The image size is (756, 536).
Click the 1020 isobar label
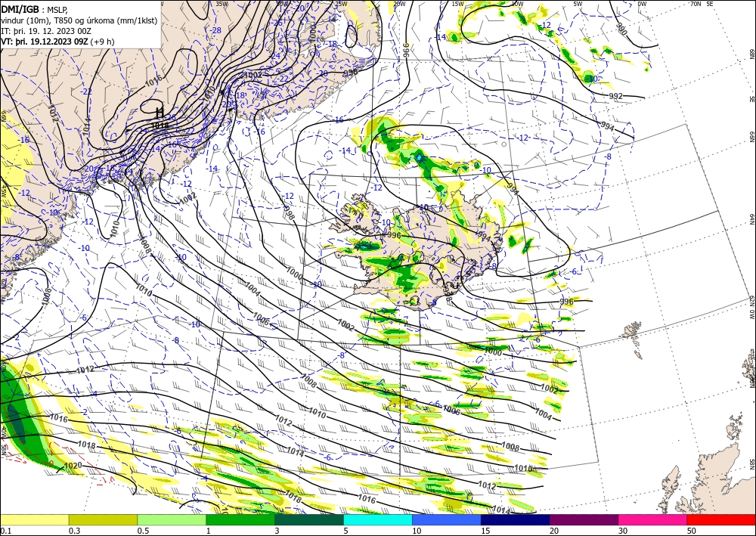73,466
